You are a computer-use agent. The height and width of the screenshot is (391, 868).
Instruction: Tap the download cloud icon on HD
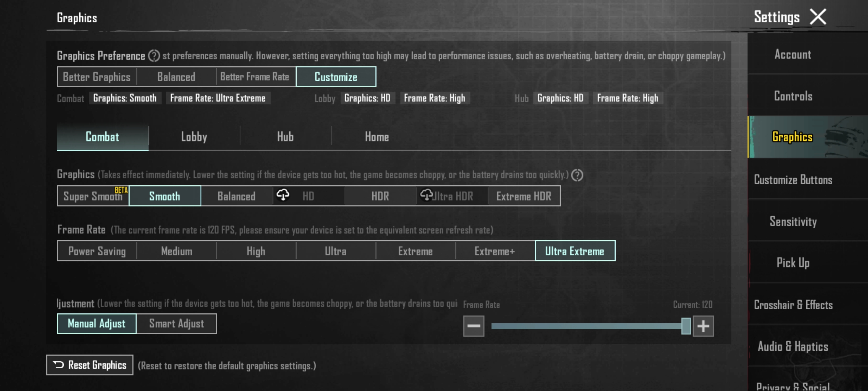point(283,195)
